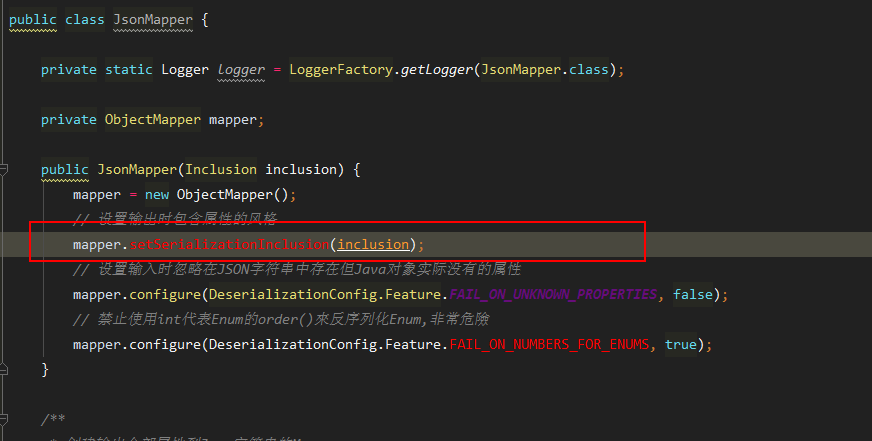The height and width of the screenshot is (441, 872).
Task: Click the comment mentioning Enum order()
Action: pyautogui.click(x=281, y=319)
